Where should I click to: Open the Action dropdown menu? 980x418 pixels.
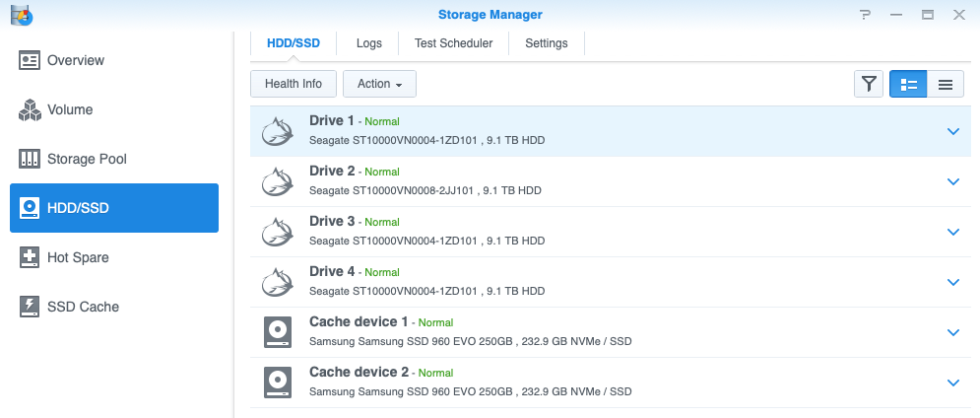pos(379,84)
